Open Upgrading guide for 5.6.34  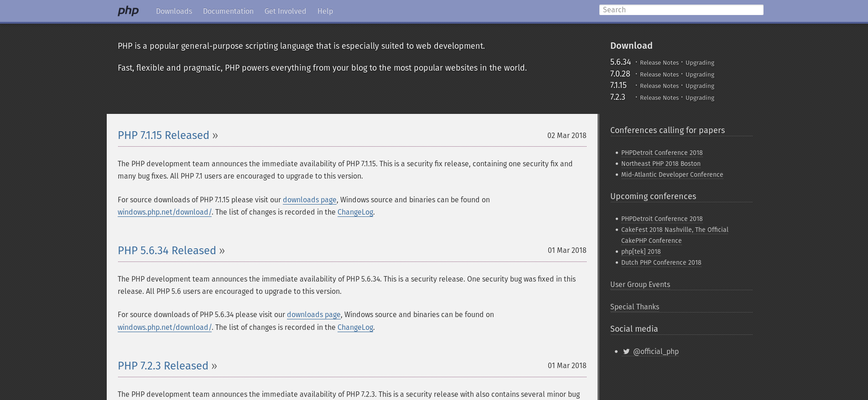pos(700,63)
